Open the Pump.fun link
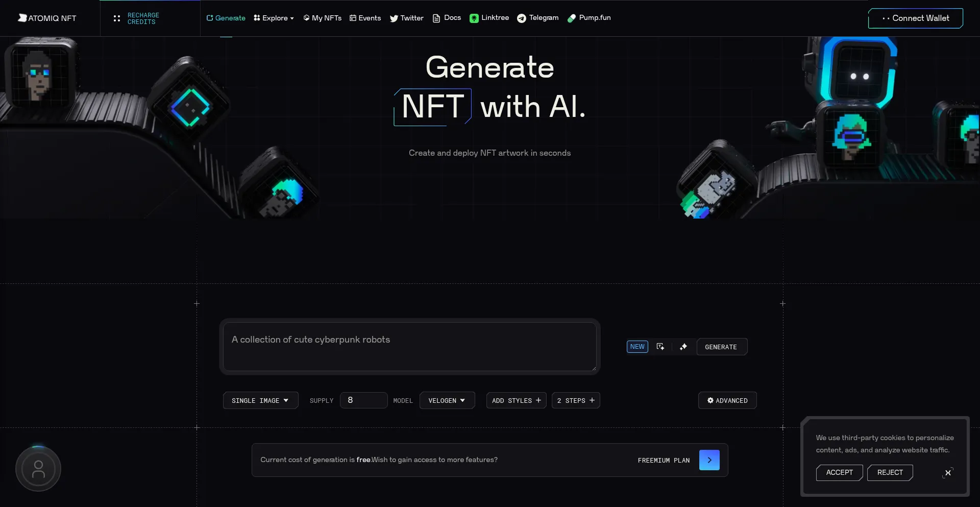This screenshot has height=507, width=980. click(589, 18)
